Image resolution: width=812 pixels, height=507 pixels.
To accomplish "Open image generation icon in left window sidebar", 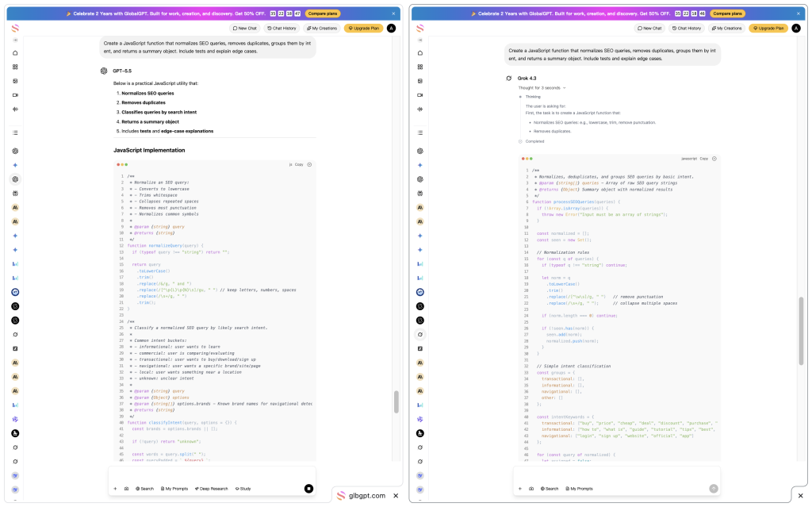I will pyautogui.click(x=15, y=81).
